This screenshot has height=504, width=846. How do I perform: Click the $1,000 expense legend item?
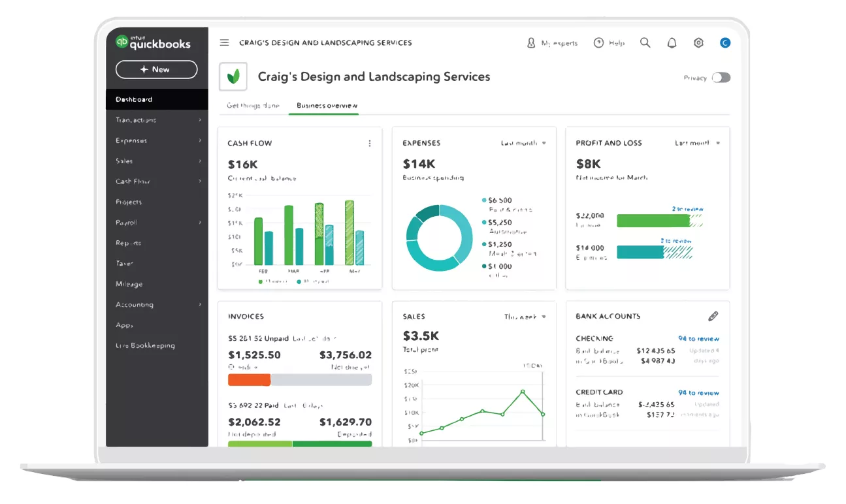498,270
